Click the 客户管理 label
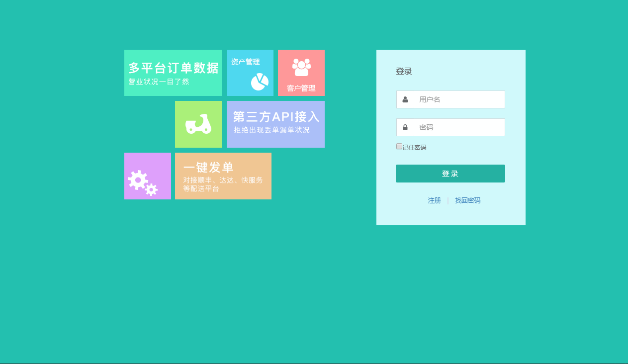This screenshot has width=628, height=364. [301, 88]
